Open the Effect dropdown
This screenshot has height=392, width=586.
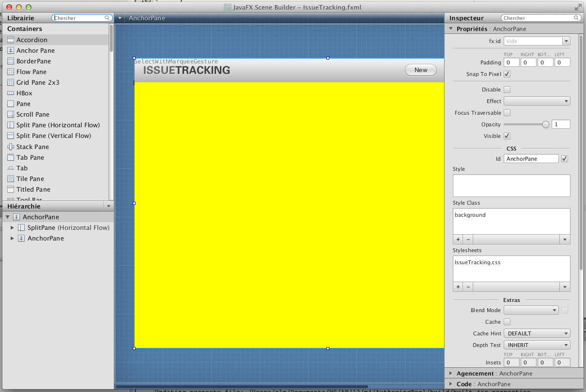(x=537, y=101)
